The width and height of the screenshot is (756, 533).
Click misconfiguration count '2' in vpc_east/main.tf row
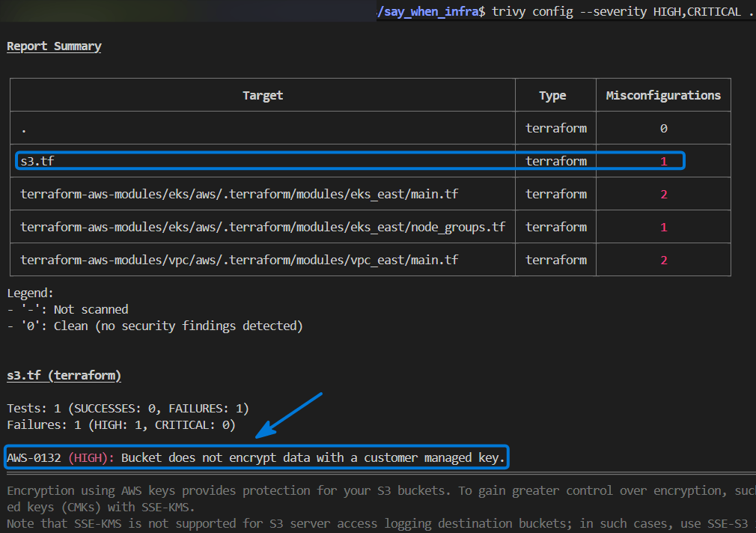point(663,260)
